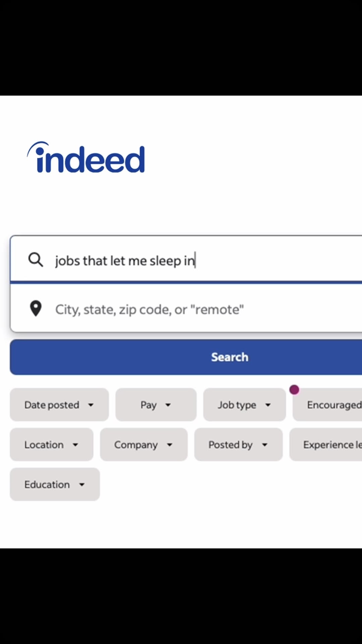This screenshot has width=362, height=644.
Task: Open the Education filter dropdown
Action: [55, 484]
